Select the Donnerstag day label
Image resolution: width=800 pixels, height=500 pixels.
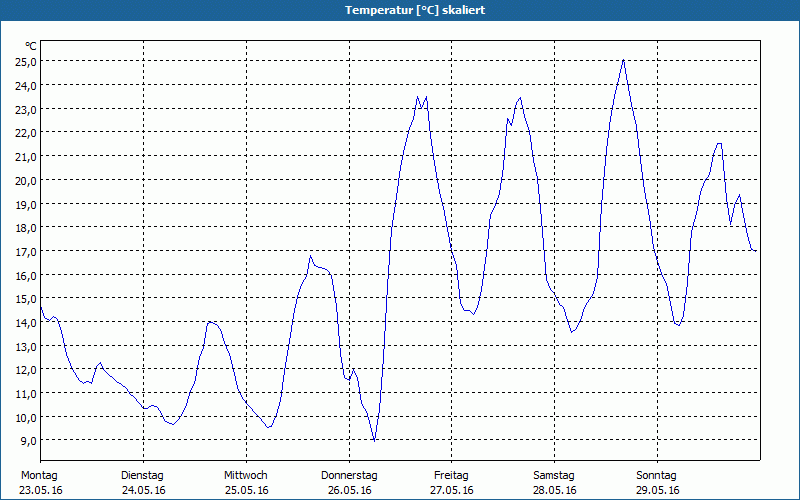point(348,475)
